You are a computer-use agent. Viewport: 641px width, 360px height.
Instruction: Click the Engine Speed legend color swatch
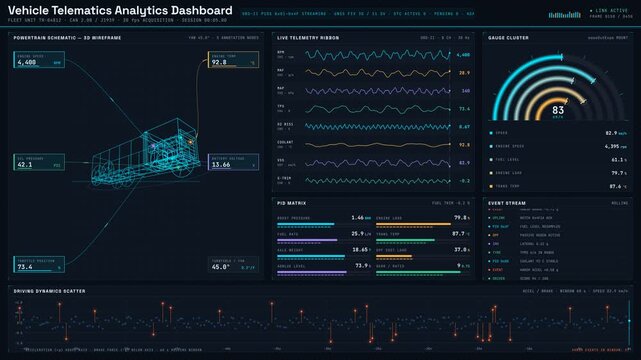tap(491, 146)
